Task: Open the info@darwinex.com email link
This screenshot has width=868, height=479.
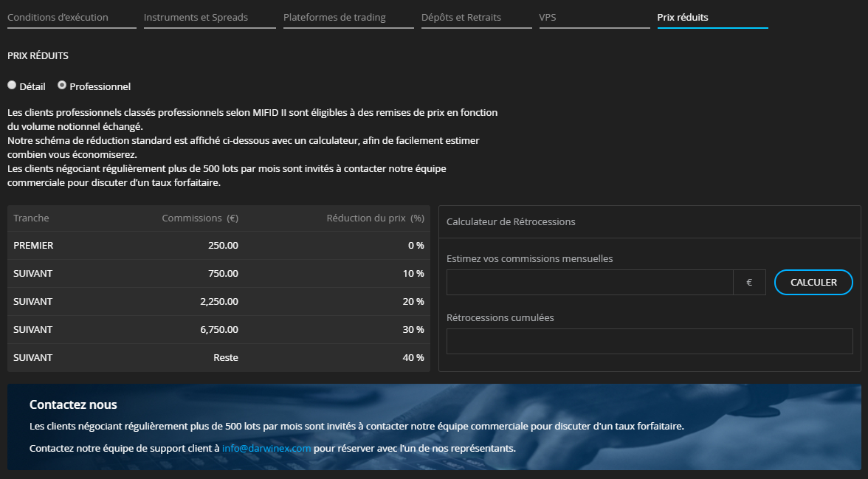Action: pos(266,449)
